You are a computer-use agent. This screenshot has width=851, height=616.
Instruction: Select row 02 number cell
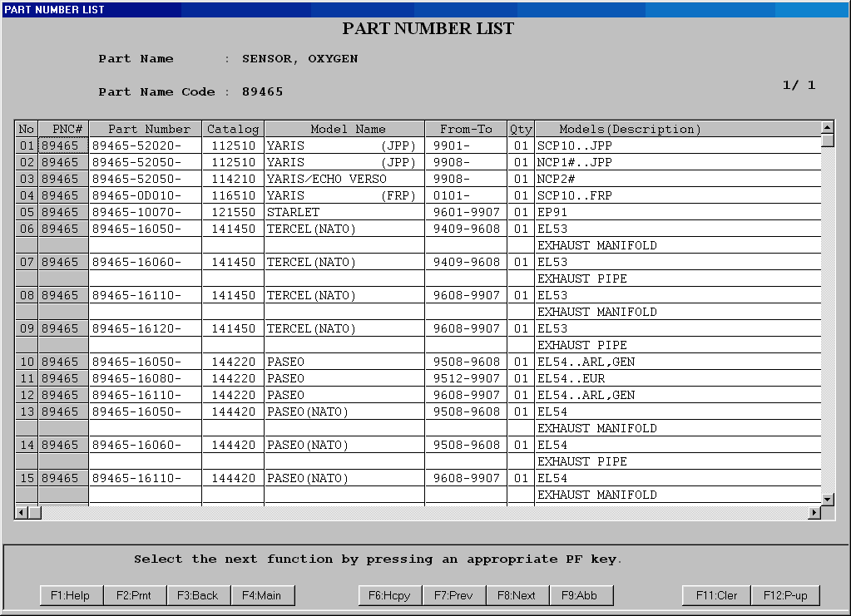point(27,162)
